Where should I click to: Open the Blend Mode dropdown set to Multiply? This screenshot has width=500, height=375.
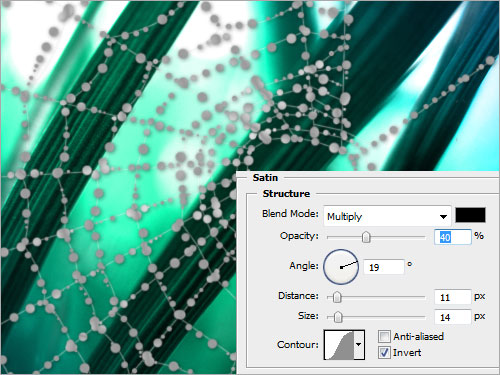click(x=387, y=216)
